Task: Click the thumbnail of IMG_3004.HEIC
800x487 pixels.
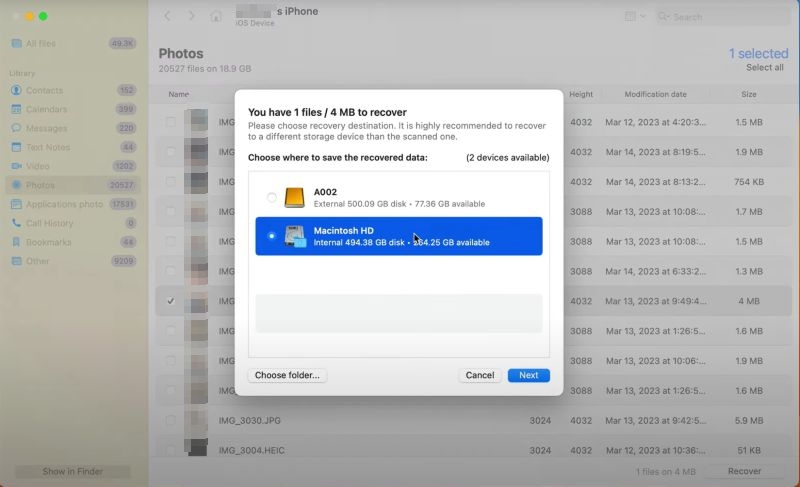Action: (195, 447)
